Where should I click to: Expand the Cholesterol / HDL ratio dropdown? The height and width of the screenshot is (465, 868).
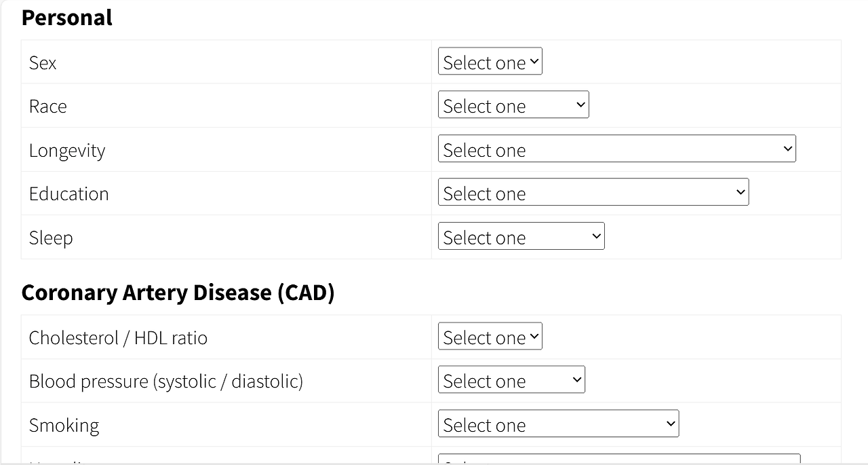tap(490, 337)
